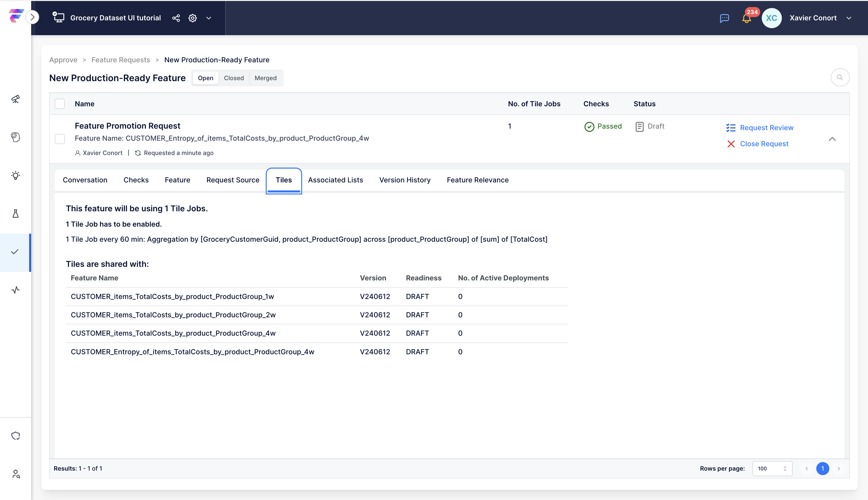Image resolution: width=868 pixels, height=500 pixels.
Task: Switch to the Conversation tab
Action: coord(85,180)
